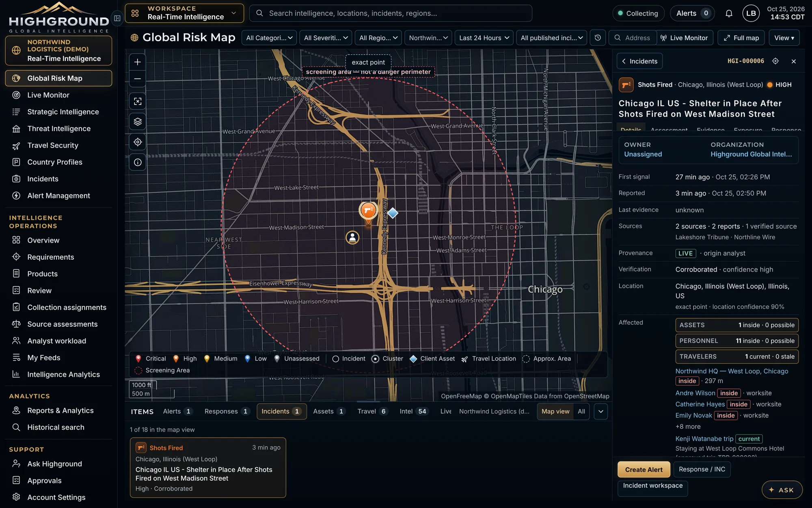
Task: Open All Categories filter dropdown
Action: pos(269,38)
